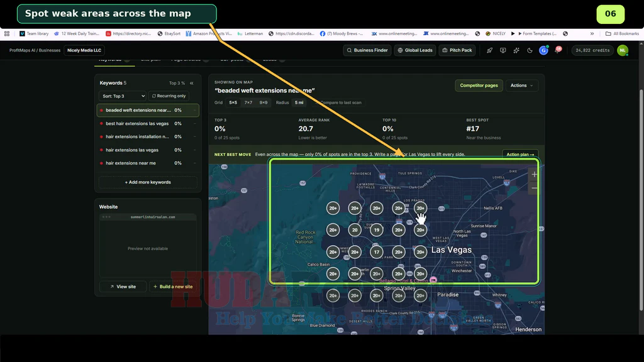This screenshot has height=362, width=644.
Task: Open the browser apps grid icon
Action: click(x=6, y=34)
